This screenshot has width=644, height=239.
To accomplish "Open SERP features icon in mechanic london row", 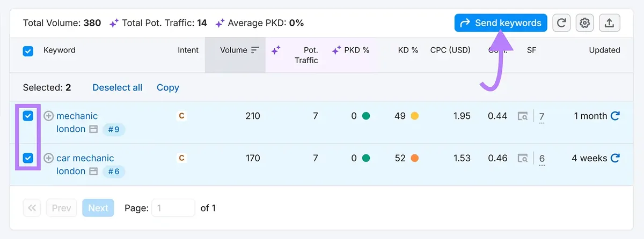I will click(x=522, y=116).
